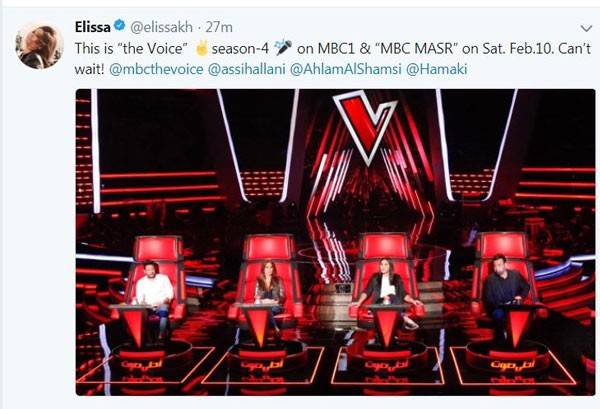Click the large red V logo
This screenshot has width=600, height=409.
(x=364, y=122)
